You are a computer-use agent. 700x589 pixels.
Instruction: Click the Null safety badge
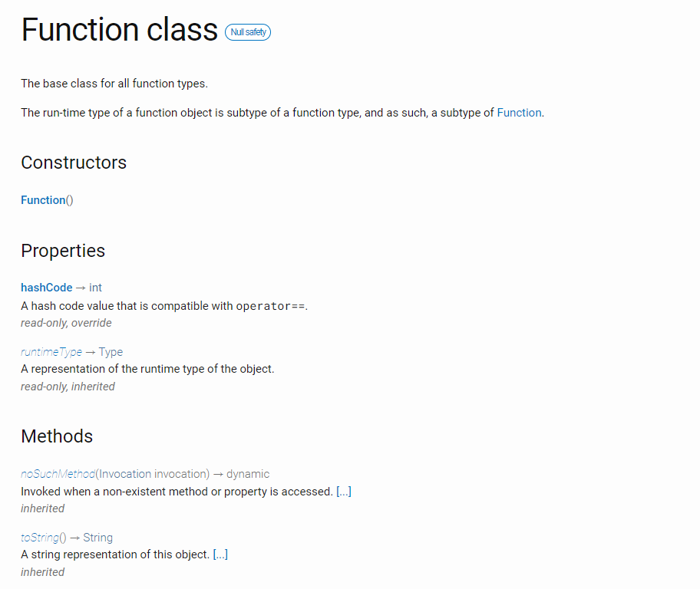click(248, 32)
